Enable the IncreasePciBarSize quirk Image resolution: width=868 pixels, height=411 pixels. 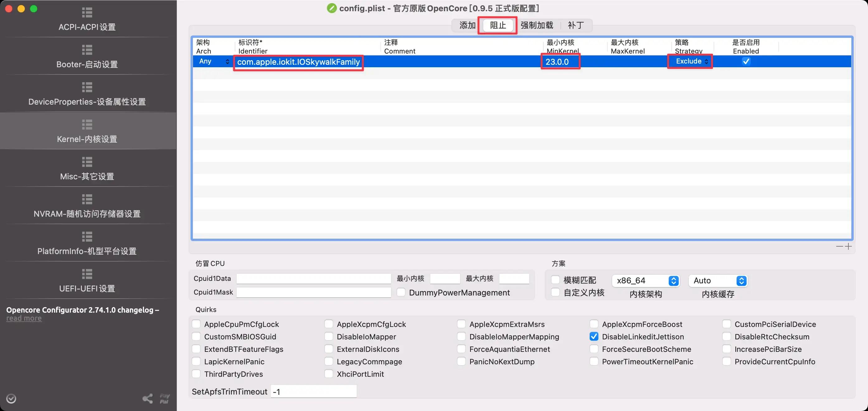[x=726, y=349]
